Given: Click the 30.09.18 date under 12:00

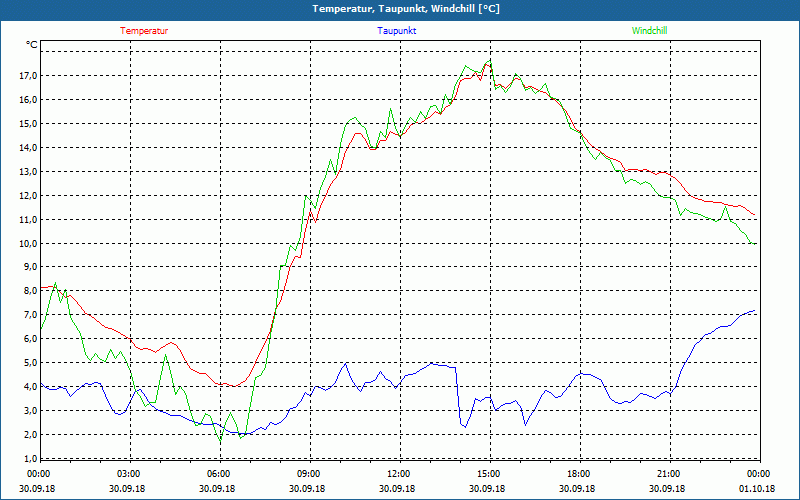Looking at the screenshot, I should point(397,488).
